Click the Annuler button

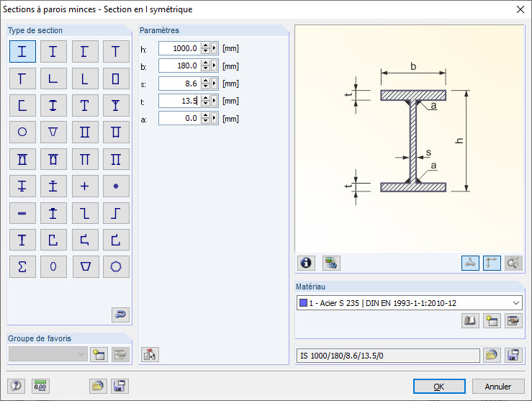[x=497, y=387]
